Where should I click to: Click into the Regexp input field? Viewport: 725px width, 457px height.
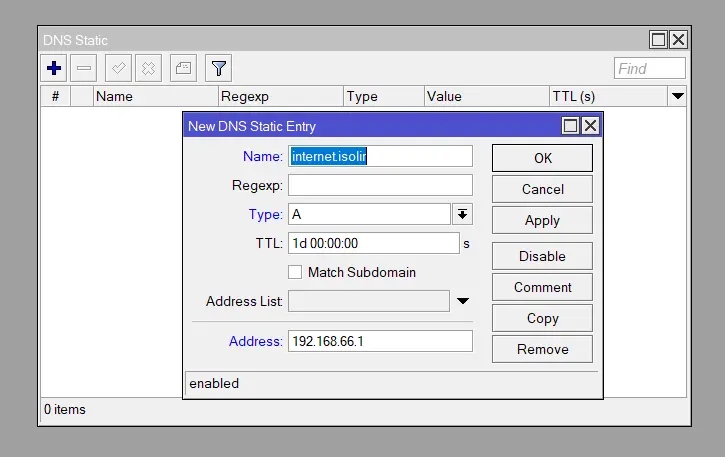tap(380, 185)
